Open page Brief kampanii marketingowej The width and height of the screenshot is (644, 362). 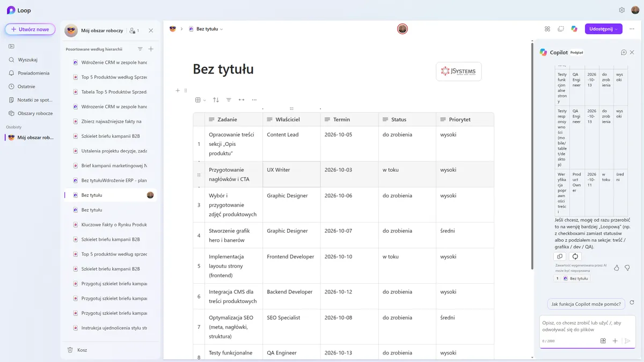[x=110, y=166]
